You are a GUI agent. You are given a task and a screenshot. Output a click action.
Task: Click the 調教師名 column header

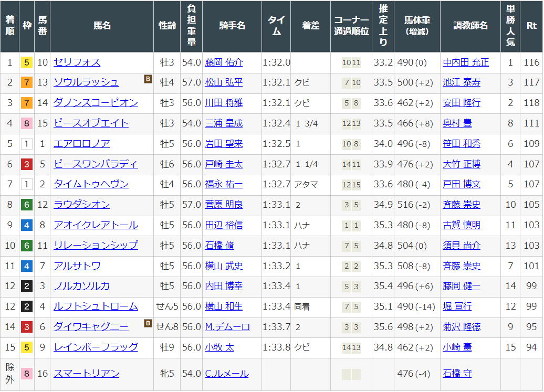(470, 26)
